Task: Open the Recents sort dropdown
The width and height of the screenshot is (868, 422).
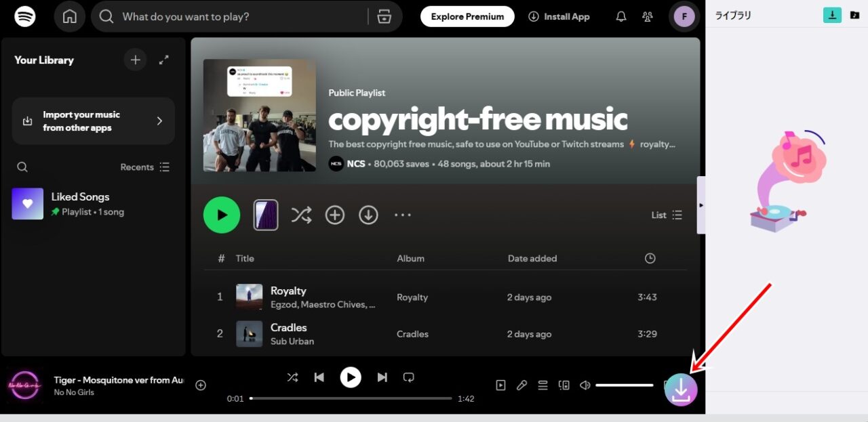Action: click(x=145, y=167)
